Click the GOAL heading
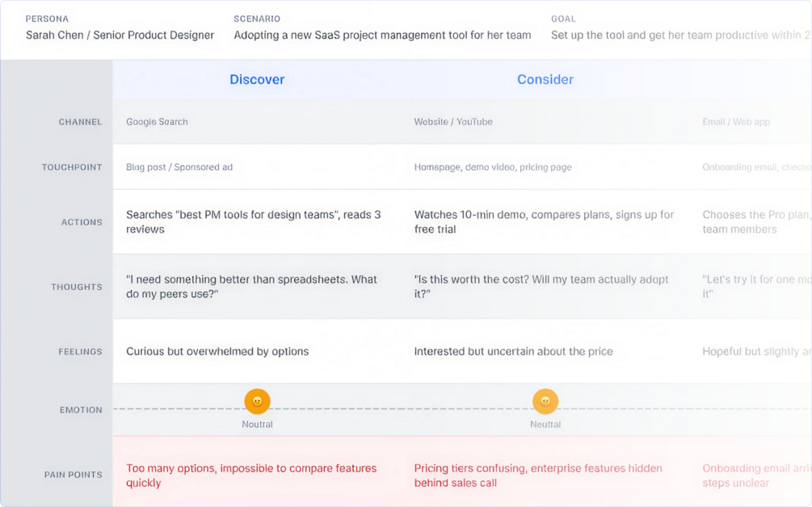This screenshot has width=812, height=507. (563, 19)
